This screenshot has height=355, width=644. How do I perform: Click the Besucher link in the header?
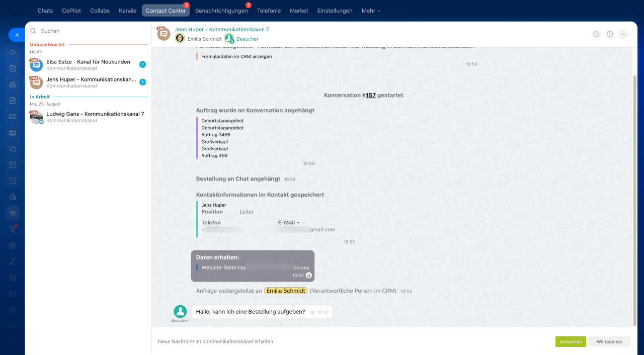(x=248, y=39)
